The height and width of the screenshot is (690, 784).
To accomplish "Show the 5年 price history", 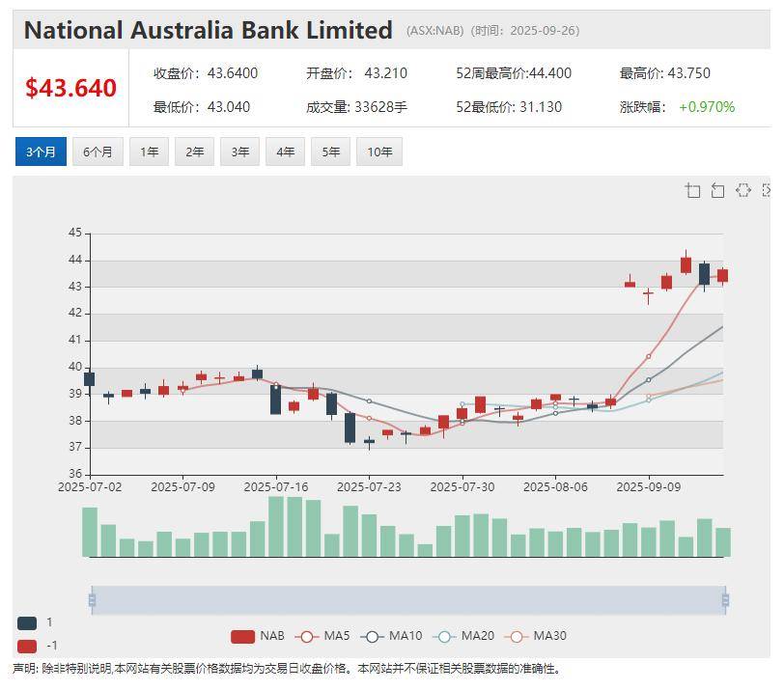I will 330,152.
